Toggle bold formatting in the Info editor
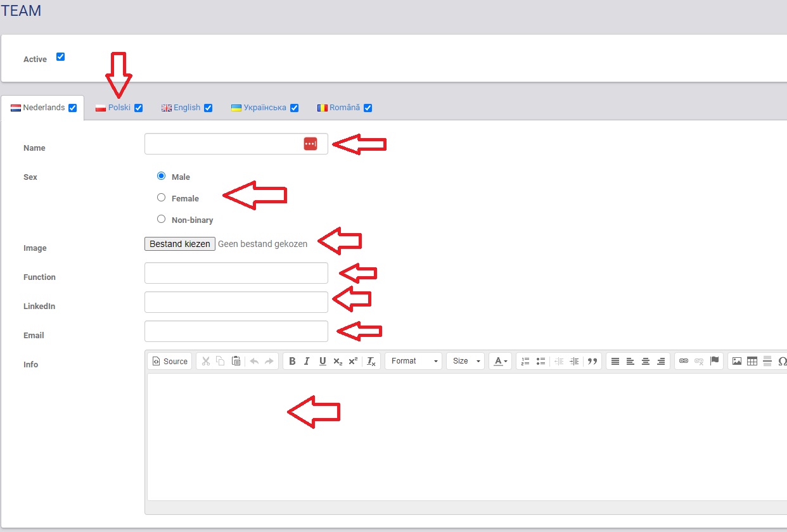 point(292,361)
